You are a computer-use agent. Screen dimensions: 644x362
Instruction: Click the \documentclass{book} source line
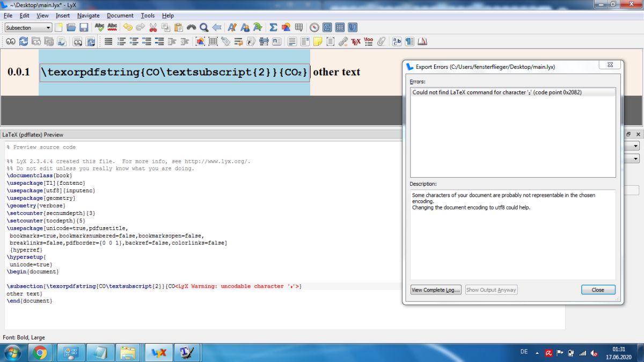click(39, 176)
